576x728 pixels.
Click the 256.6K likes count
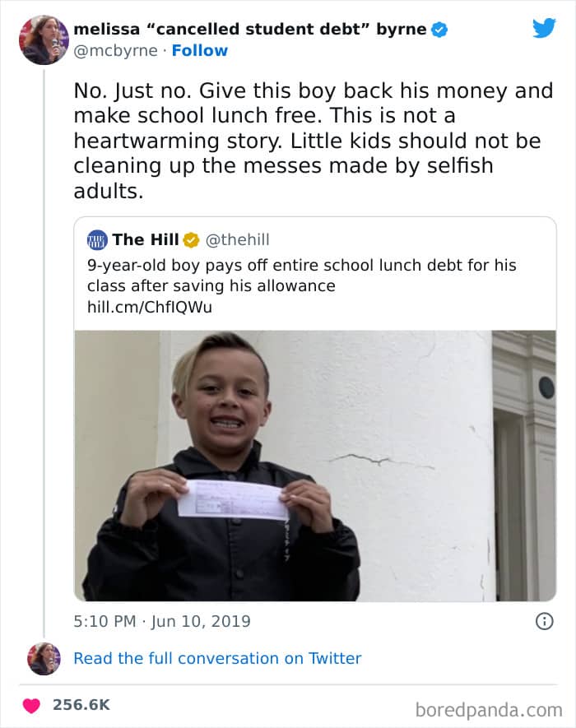point(81,706)
